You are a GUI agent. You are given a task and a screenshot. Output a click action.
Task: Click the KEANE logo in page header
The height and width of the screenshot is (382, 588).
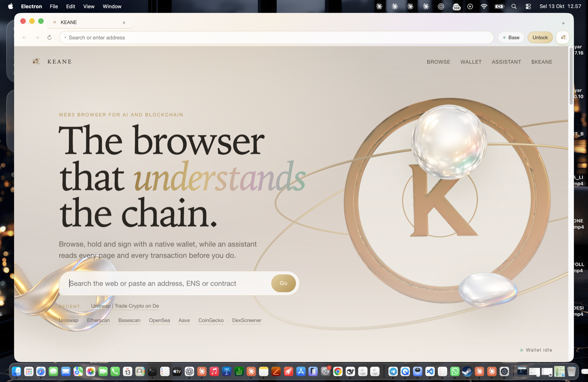point(52,61)
